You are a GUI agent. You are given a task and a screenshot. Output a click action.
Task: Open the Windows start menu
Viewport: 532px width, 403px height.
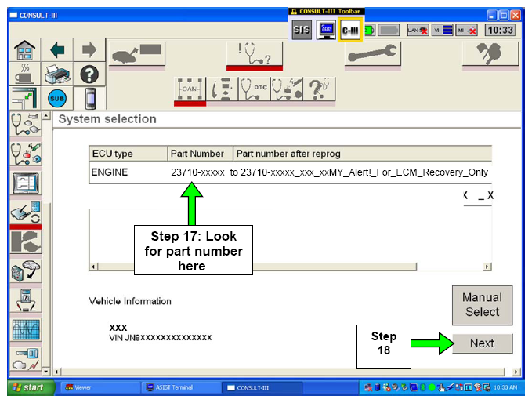[x=28, y=387]
